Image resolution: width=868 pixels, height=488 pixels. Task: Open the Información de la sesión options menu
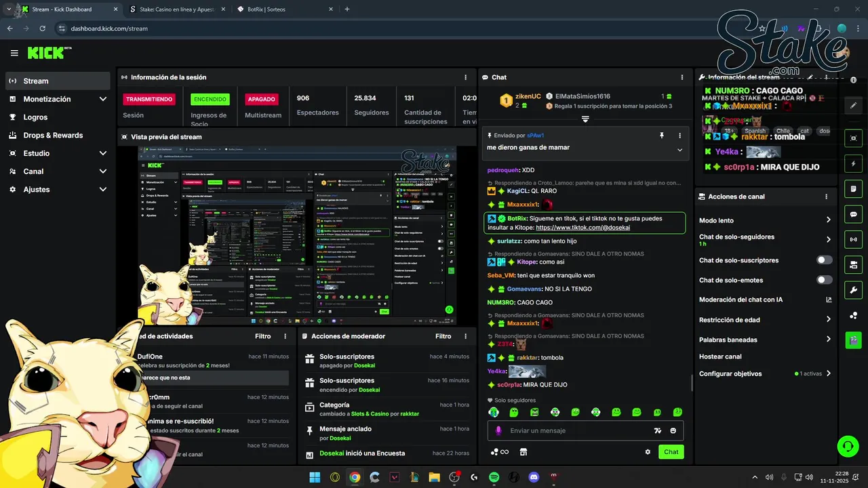click(x=465, y=77)
